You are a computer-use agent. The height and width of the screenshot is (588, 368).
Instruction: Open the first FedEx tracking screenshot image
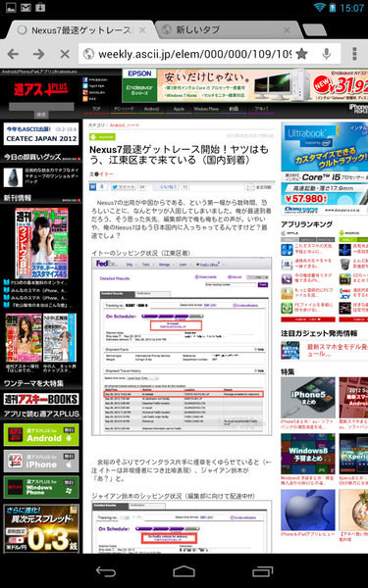tap(182, 346)
